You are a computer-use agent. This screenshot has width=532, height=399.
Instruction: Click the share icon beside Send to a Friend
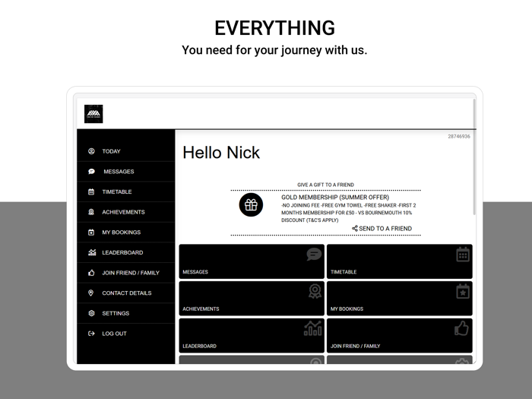355,228
